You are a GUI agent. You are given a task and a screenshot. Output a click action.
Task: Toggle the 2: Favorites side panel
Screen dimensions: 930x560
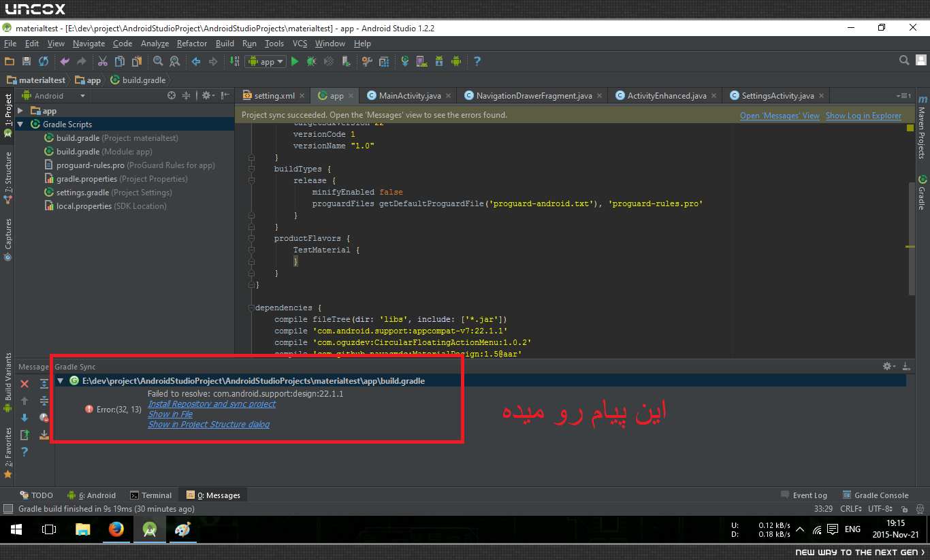[x=7, y=452]
